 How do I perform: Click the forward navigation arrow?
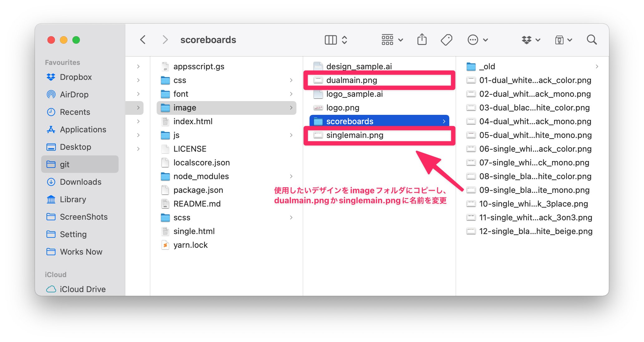pyautogui.click(x=165, y=40)
